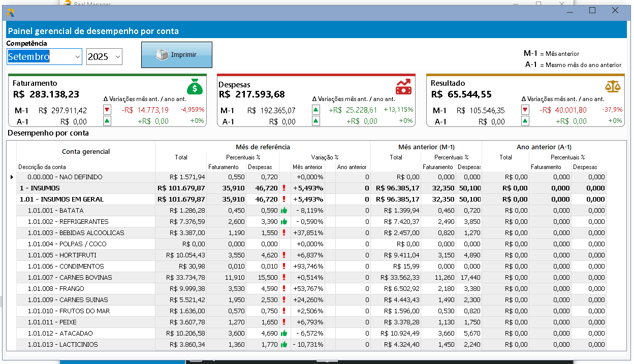Click red down arrow in Resultado M-1
The height and width of the screenshot is (364, 634).
pyautogui.click(x=525, y=110)
